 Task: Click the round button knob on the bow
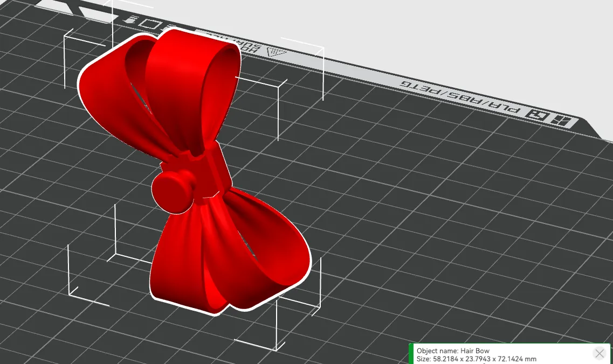coord(173,189)
